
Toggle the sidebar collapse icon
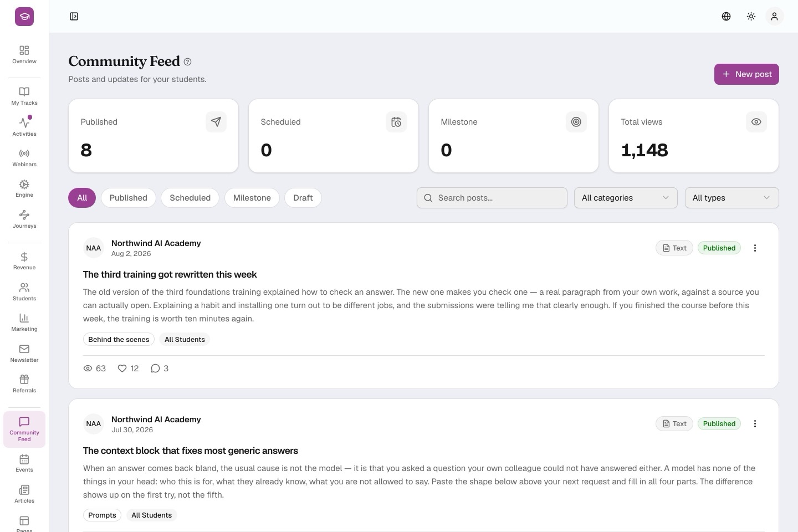click(x=74, y=17)
